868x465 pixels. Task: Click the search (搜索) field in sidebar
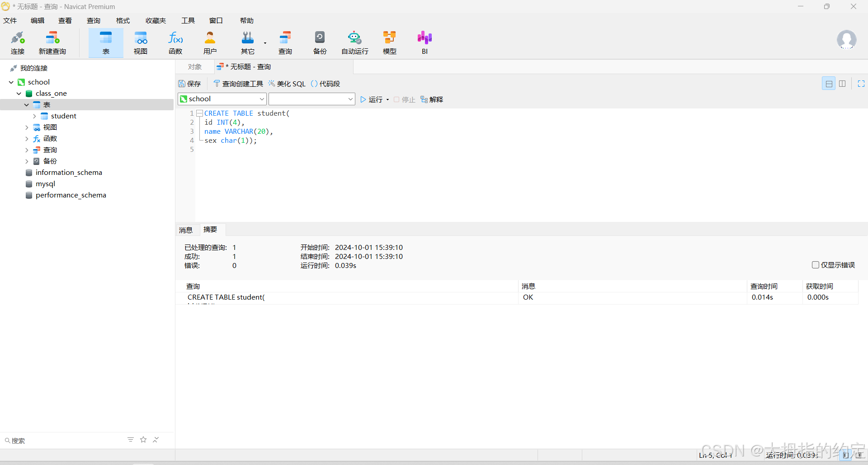[63, 441]
